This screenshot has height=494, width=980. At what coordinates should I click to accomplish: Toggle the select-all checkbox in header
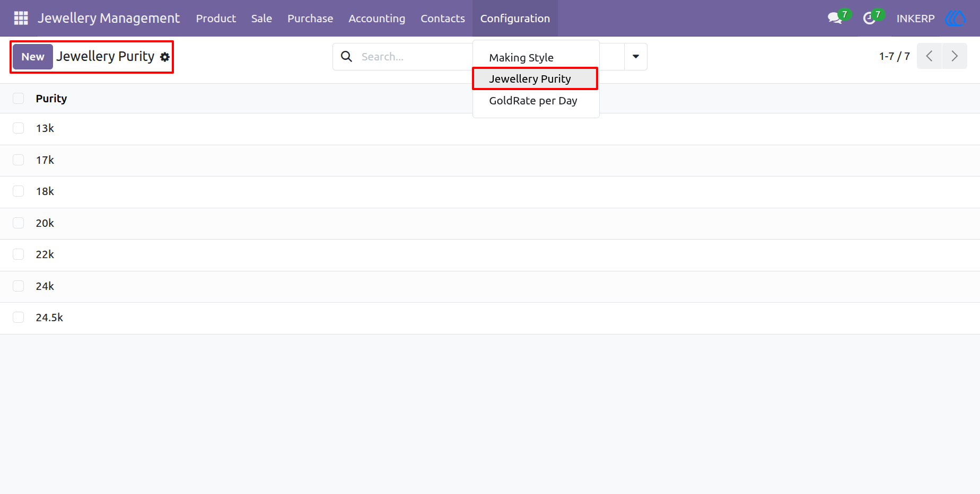pyautogui.click(x=19, y=98)
